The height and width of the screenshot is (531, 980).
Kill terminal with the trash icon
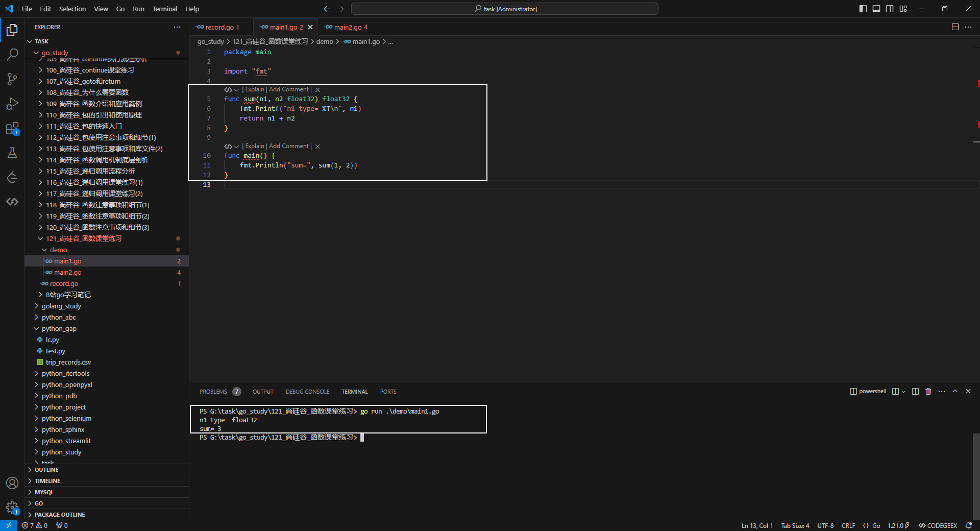pos(928,392)
